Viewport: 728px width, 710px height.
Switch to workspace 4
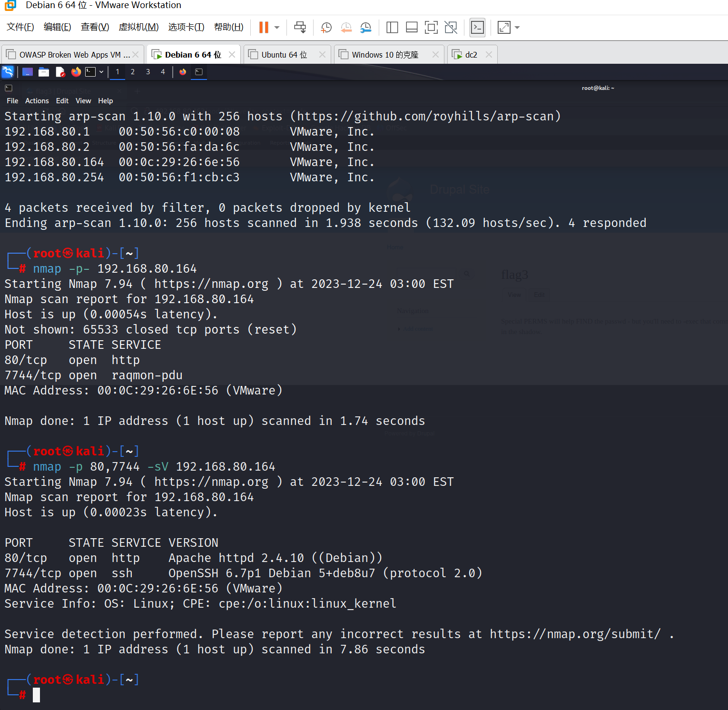tap(163, 72)
